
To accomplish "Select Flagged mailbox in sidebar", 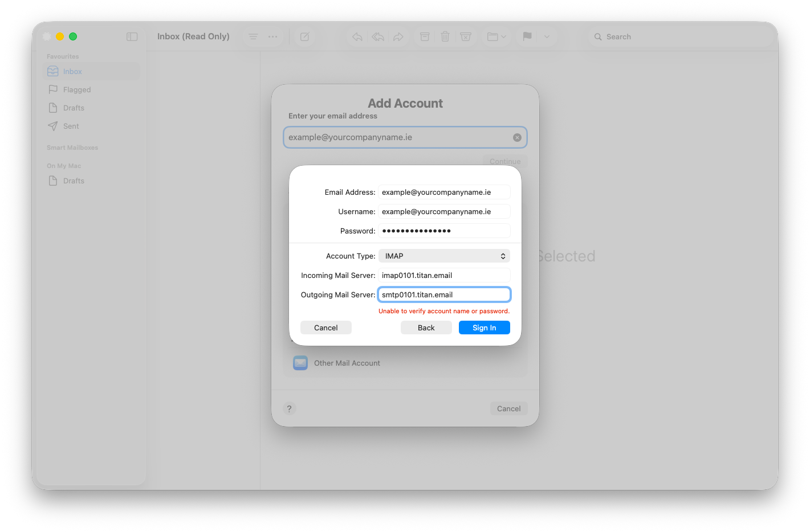I will coord(77,89).
